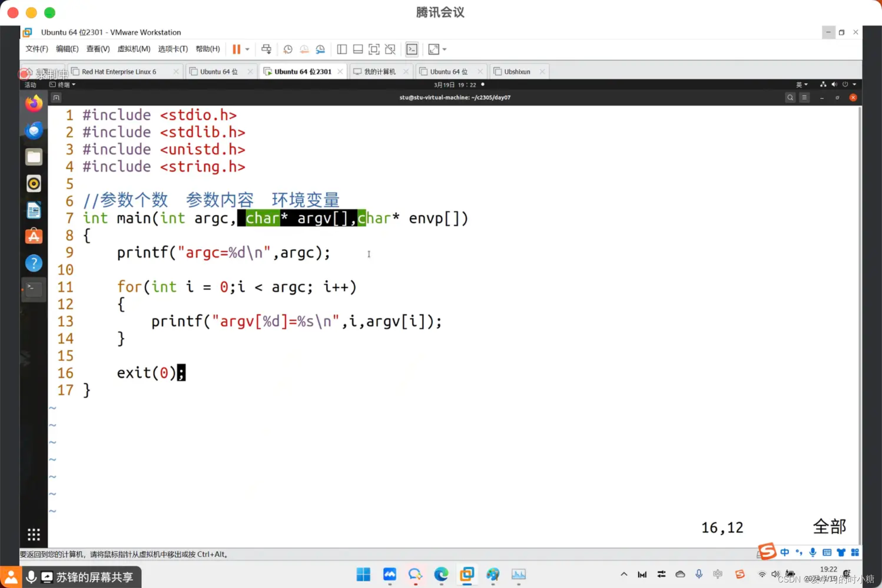Switch to the Red Hat Enterprise Linux 6 tab
Image resolution: width=882 pixels, height=588 pixels.
point(119,72)
